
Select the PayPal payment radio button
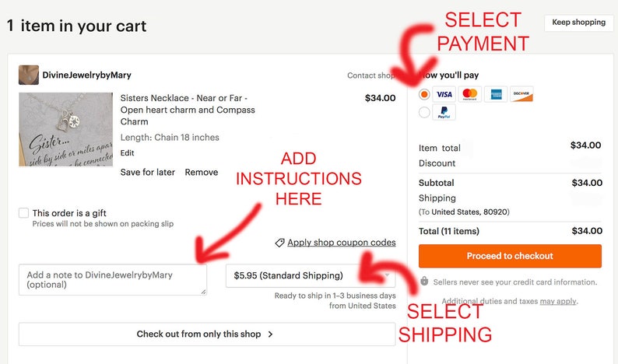(x=424, y=112)
